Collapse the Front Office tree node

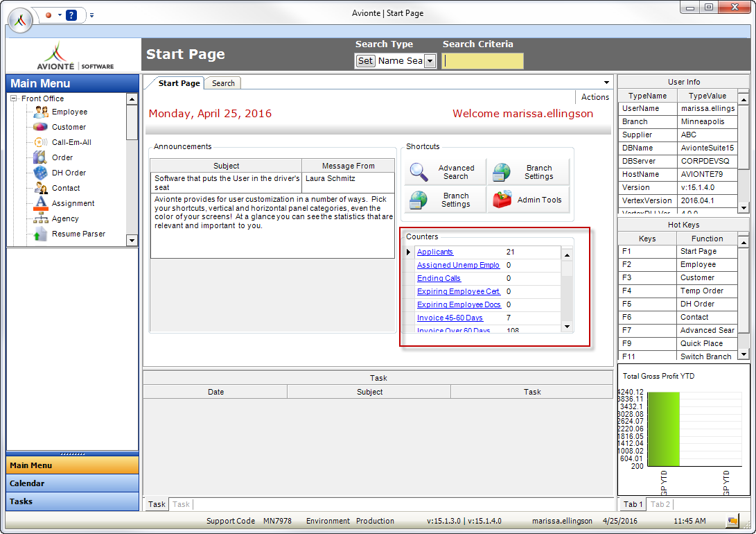point(15,98)
